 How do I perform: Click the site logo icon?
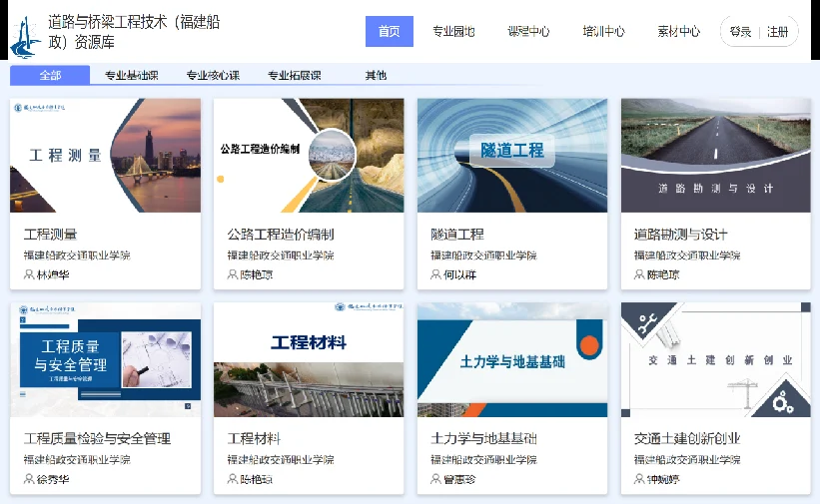(x=26, y=37)
